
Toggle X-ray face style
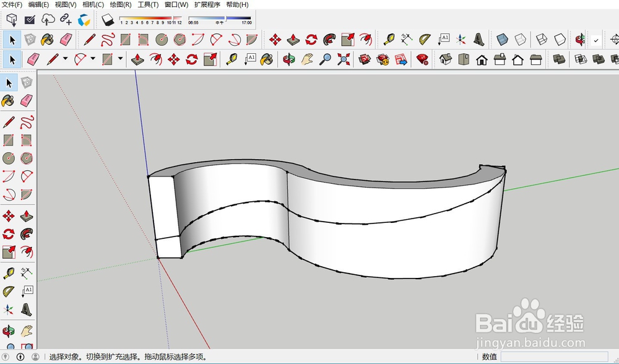pos(502,40)
